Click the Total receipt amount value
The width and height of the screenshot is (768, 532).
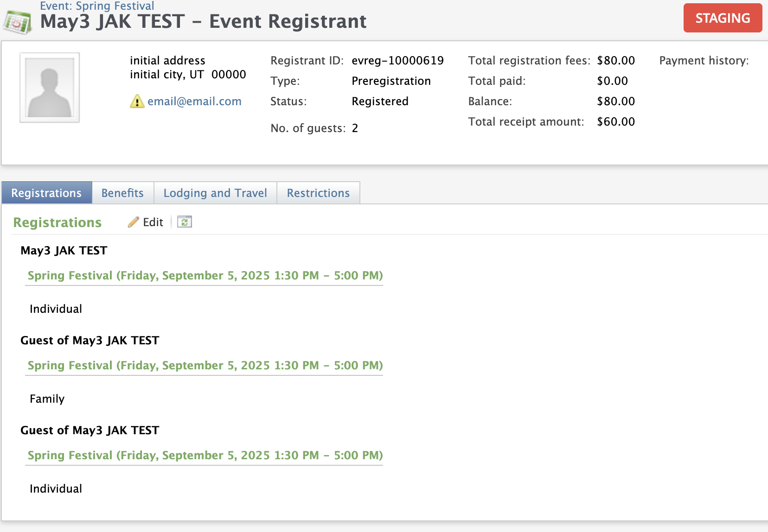pyautogui.click(x=616, y=121)
